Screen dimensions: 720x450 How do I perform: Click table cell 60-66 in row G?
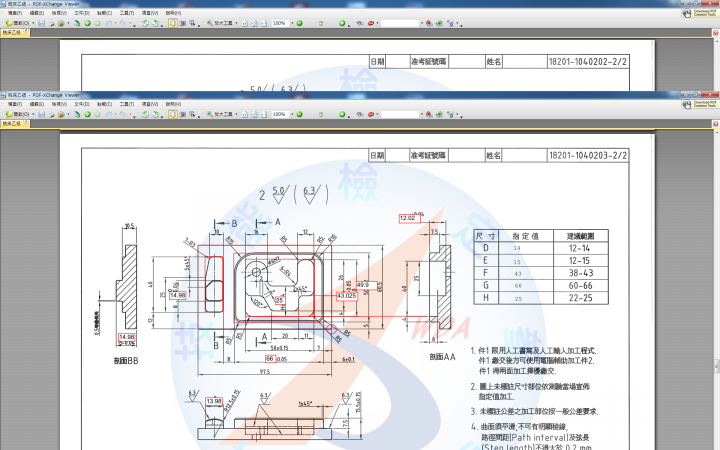click(580, 285)
